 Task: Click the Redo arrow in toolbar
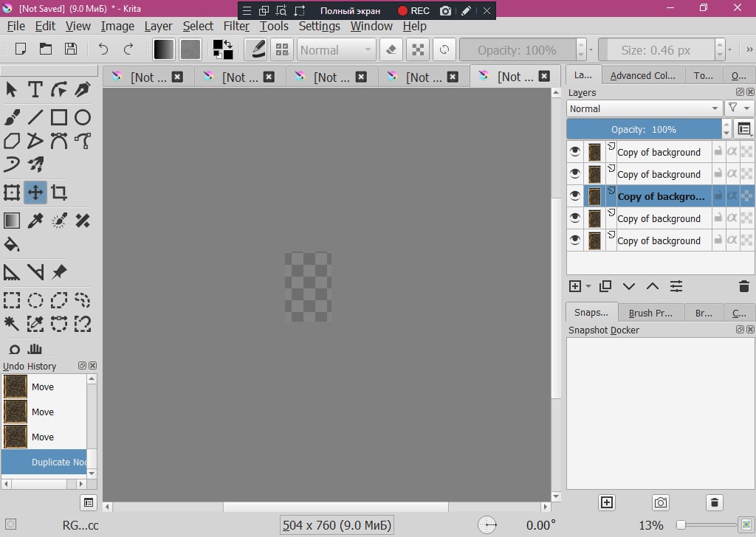(x=128, y=49)
